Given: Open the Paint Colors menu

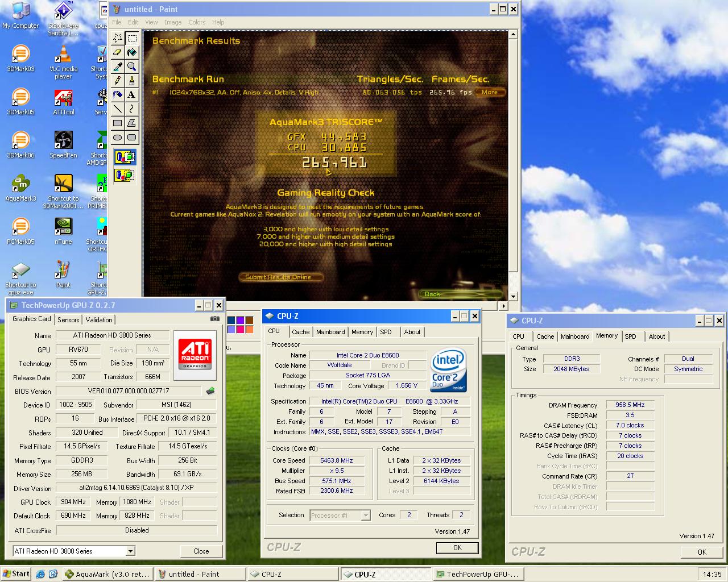Looking at the screenshot, I should (197, 22).
